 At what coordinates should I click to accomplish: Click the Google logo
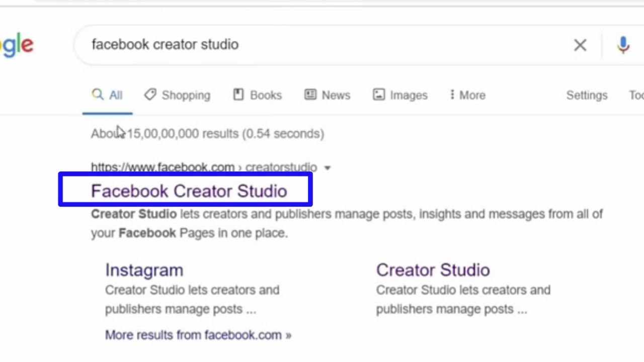point(16,46)
